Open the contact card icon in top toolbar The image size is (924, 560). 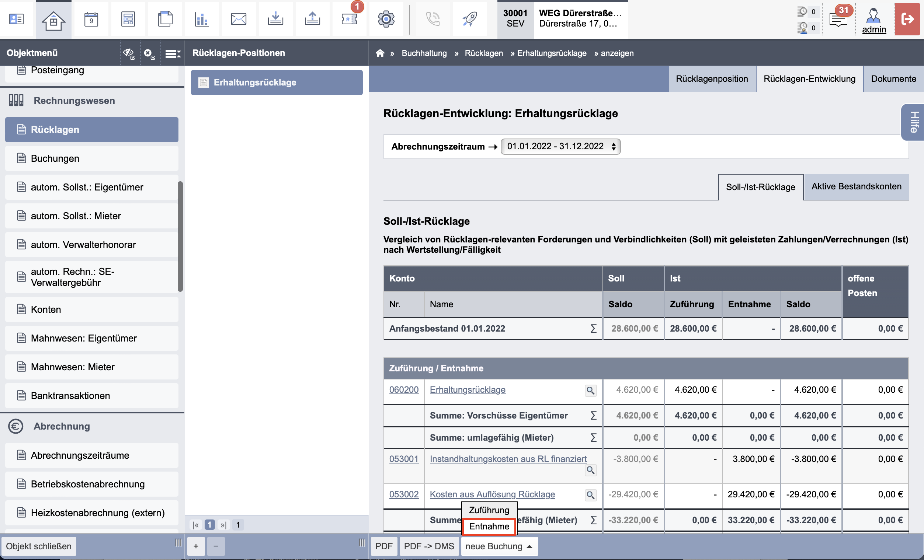coord(16,19)
